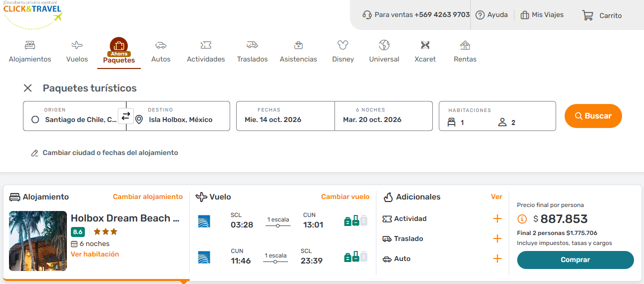Click the price info icon

tap(522, 219)
